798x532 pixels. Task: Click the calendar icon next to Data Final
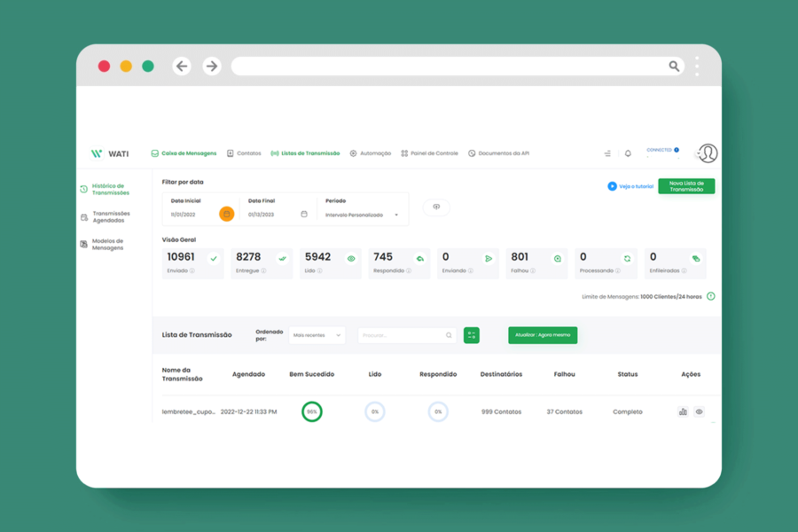point(302,213)
